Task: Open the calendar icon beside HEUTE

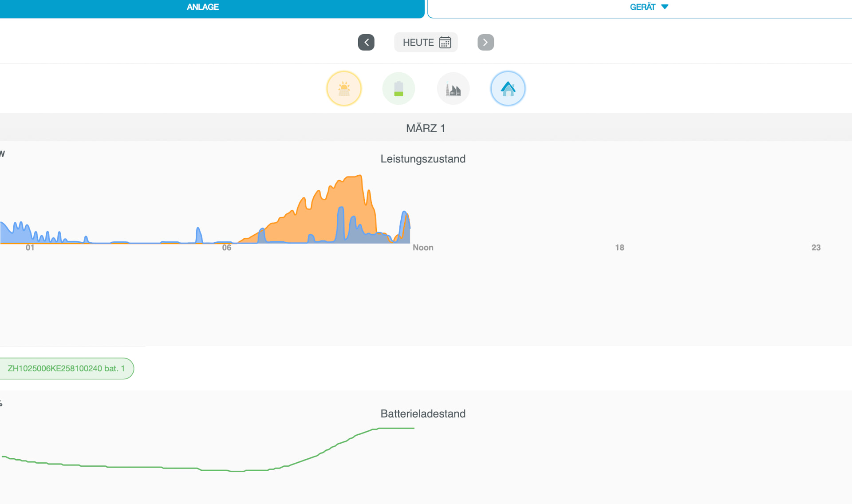Action: [x=445, y=43]
